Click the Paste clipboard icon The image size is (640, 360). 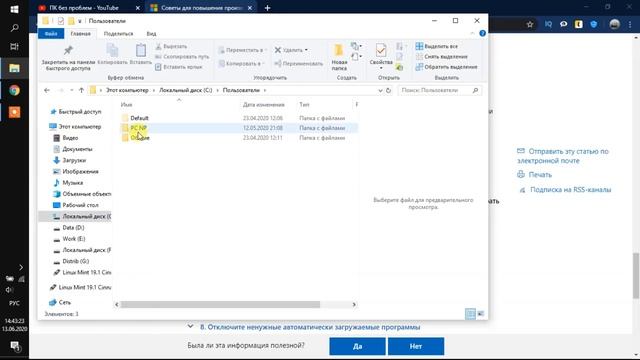(x=141, y=50)
